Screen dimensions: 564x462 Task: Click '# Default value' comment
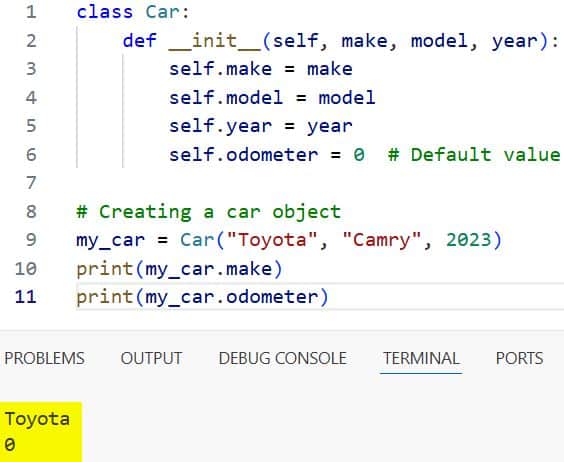click(x=474, y=155)
